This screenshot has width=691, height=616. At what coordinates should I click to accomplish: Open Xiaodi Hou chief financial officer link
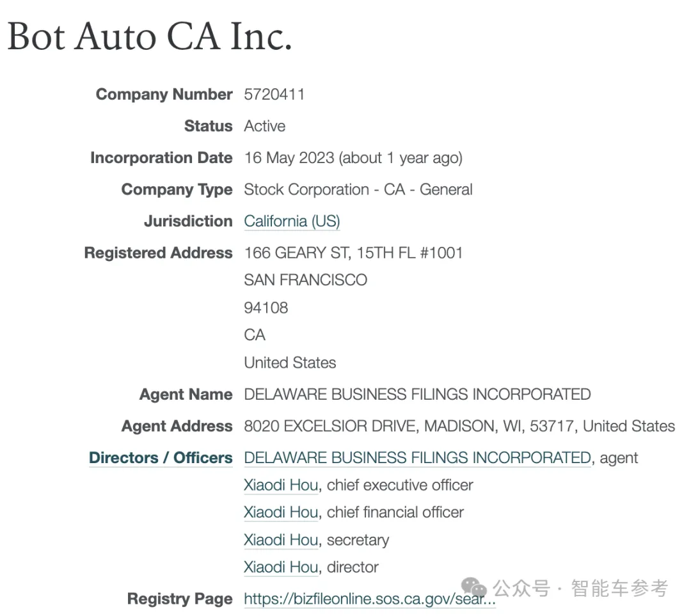click(x=281, y=512)
